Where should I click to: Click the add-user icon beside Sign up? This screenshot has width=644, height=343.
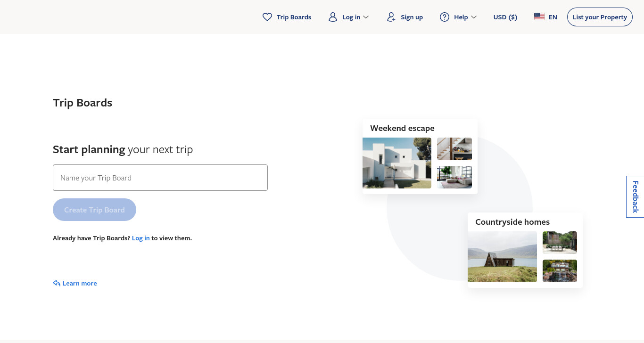(391, 17)
